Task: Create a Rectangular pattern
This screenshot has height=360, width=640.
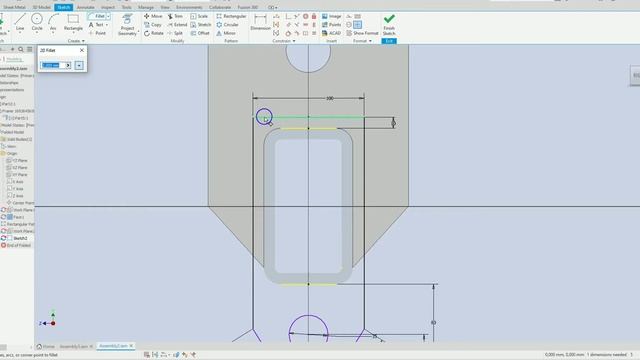Action: tap(231, 16)
